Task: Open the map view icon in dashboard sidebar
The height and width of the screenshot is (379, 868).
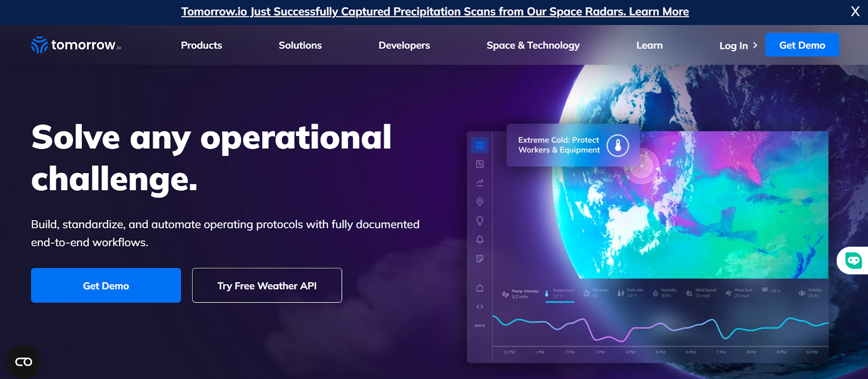Action: (480, 145)
